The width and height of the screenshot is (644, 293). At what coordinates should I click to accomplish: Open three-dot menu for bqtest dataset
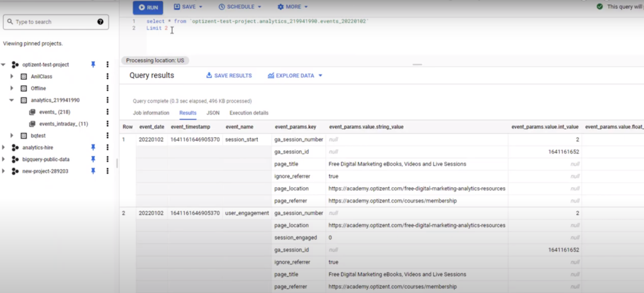click(108, 136)
